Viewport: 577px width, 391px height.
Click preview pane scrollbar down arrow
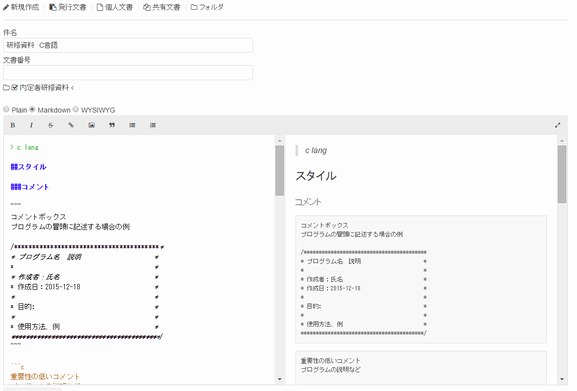tap(562, 379)
